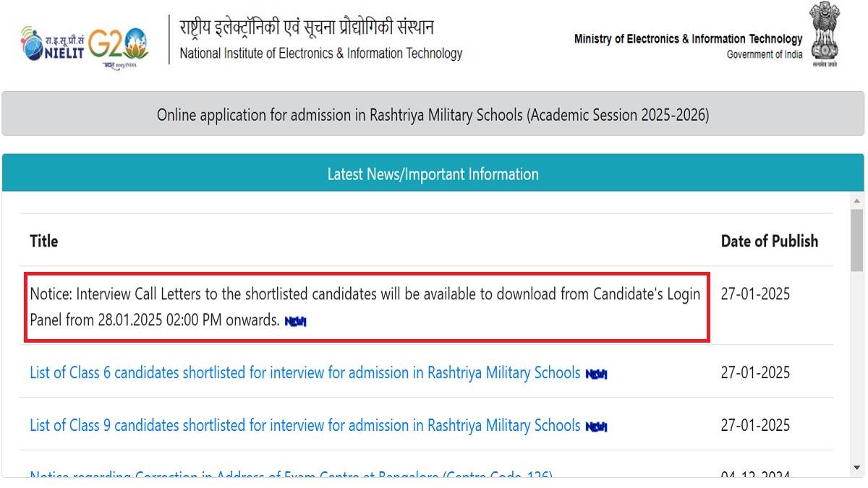Click the Date of Publish column header
The height and width of the screenshot is (488, 868).
769,241
